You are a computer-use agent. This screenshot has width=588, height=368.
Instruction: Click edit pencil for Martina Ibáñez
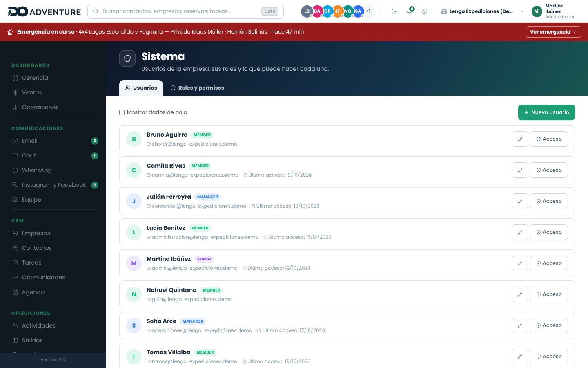[520, 263]
